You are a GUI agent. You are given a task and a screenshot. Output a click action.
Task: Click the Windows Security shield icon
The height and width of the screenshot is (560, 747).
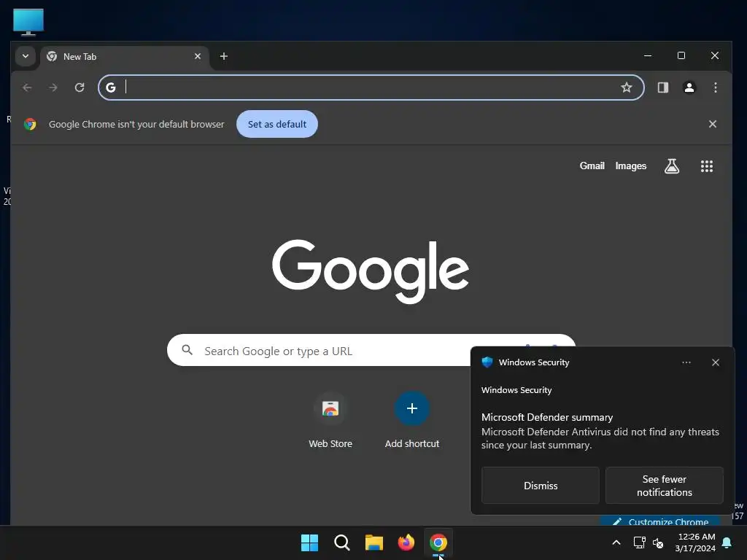click(x=487, y=362)
